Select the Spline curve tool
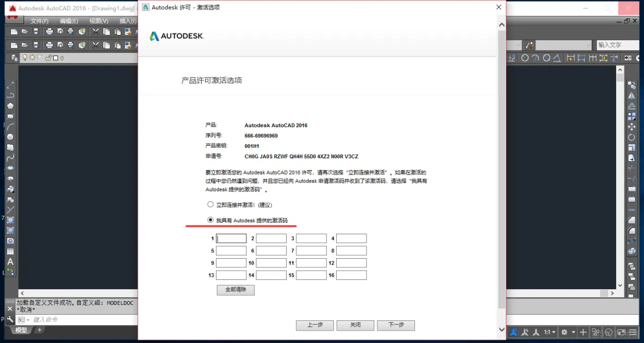 click(11, 158)
